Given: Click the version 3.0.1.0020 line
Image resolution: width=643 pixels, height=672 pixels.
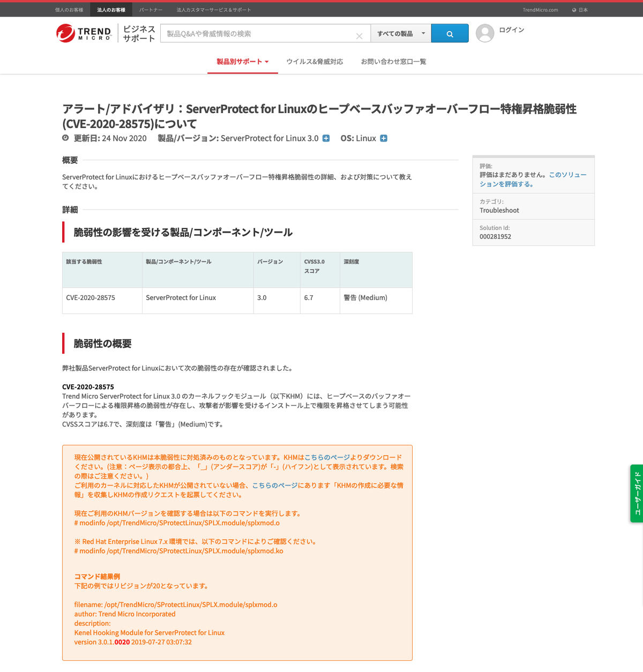Looking at the screenshot, I should [x=133, y=642].
